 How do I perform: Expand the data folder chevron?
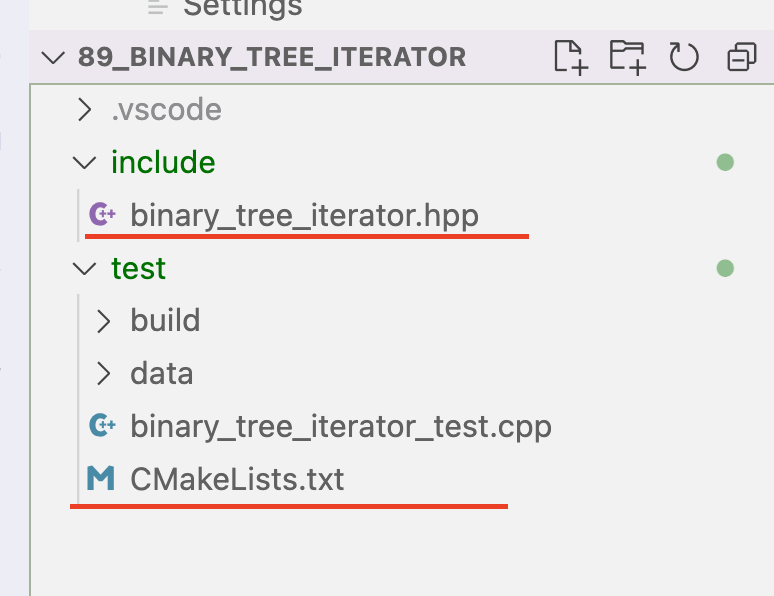click(104, 373)
